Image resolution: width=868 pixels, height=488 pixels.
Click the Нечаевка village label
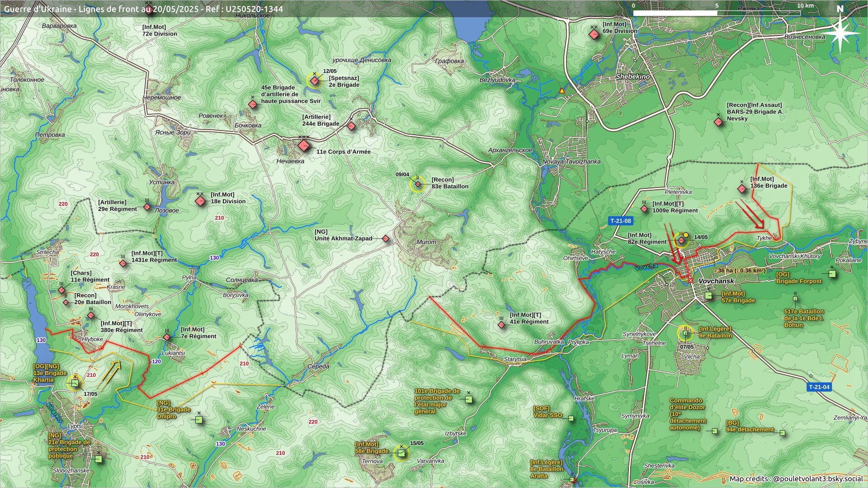coord(290,161)
